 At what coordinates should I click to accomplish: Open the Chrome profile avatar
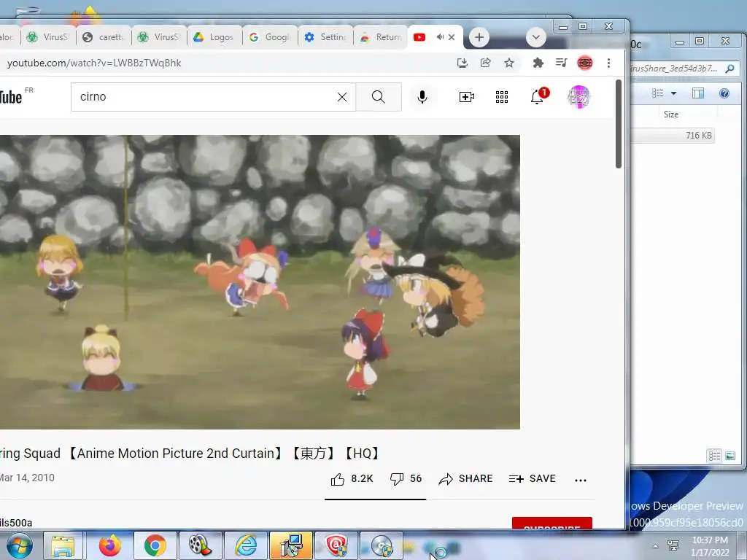click(x=585, y=63)
